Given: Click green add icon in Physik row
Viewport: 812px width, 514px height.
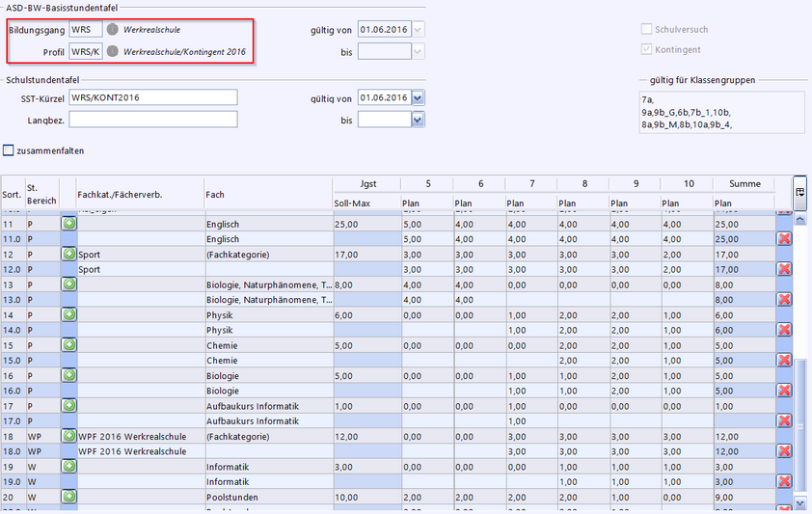Looking at the screenshot, I should (68, 314).
